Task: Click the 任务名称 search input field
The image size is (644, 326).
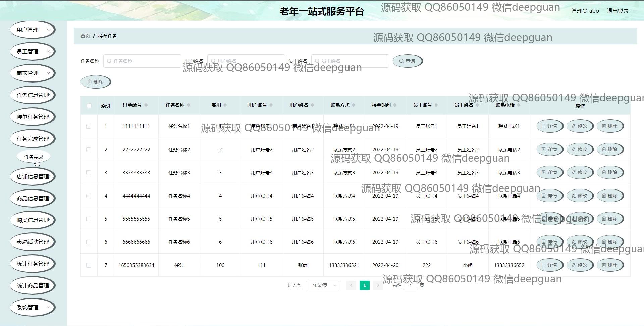Action: [142, 61]
